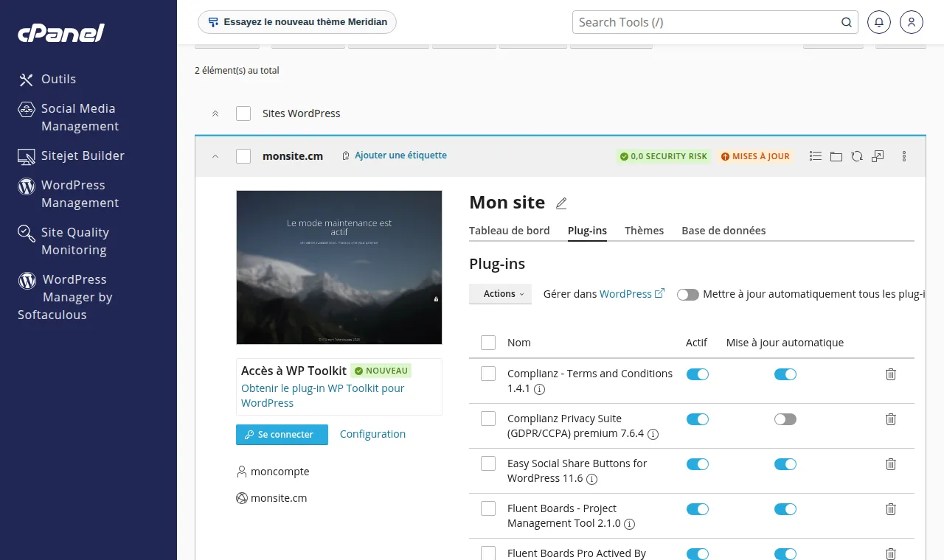Check the monsite.cm site checkbox
The width and height of the screenshot is (944, 560).
(x=243, y=156)
